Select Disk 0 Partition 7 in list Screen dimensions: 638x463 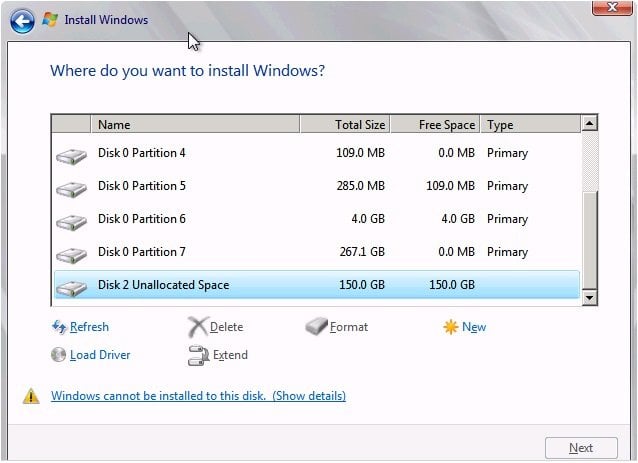click(317, 252)
